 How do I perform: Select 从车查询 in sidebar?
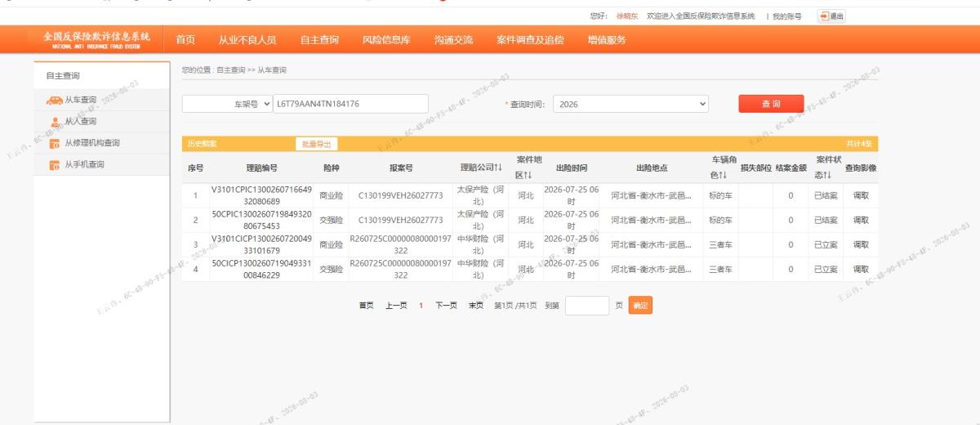pyautogui.click(x=81, y=100)
